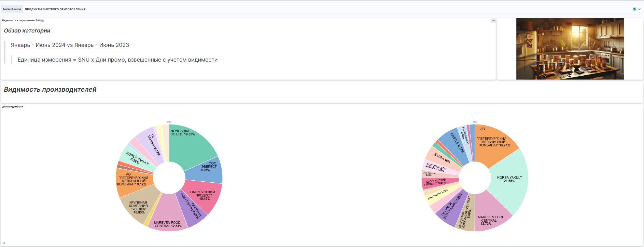Click the Январь - Июнь 2024 vs 2023 text
Screen dimensions: 644x247
point(70,45)
